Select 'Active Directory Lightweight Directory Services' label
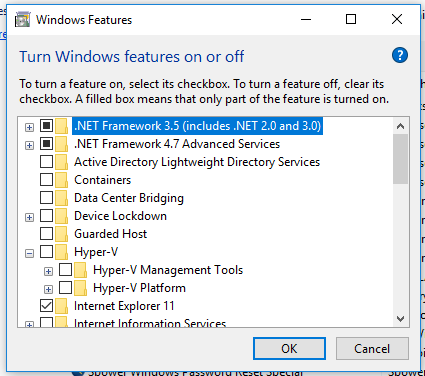The image size is (425, 376). pos(197,162)
